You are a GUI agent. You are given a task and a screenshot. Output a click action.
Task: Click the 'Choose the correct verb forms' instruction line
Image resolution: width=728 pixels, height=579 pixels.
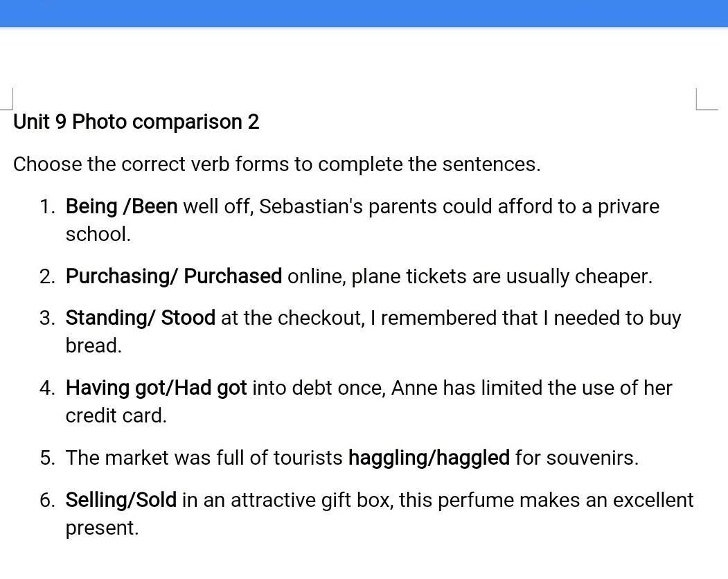click(x=276, y=164)
